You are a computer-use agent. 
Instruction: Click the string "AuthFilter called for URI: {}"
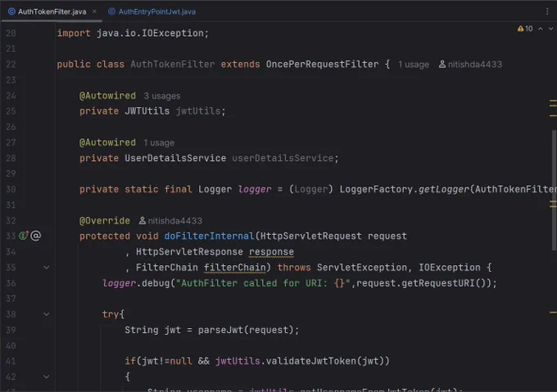point(263,282)
